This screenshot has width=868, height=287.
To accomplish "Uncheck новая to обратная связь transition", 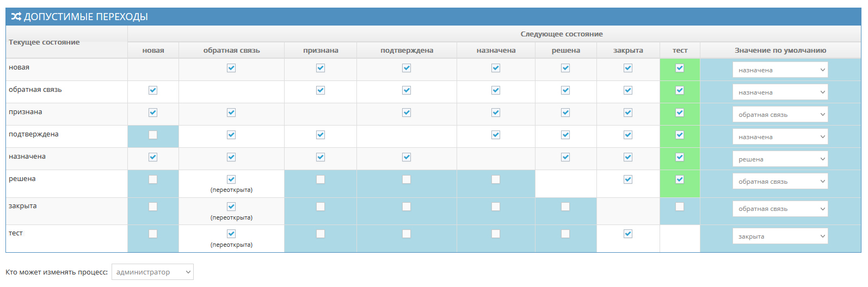I will click(231, 68).
